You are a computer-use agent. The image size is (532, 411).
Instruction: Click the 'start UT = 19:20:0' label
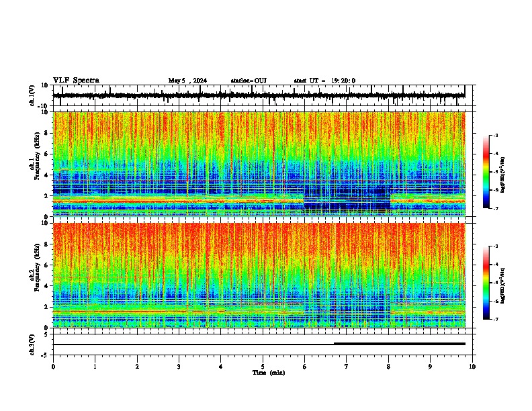click(324, 81)
